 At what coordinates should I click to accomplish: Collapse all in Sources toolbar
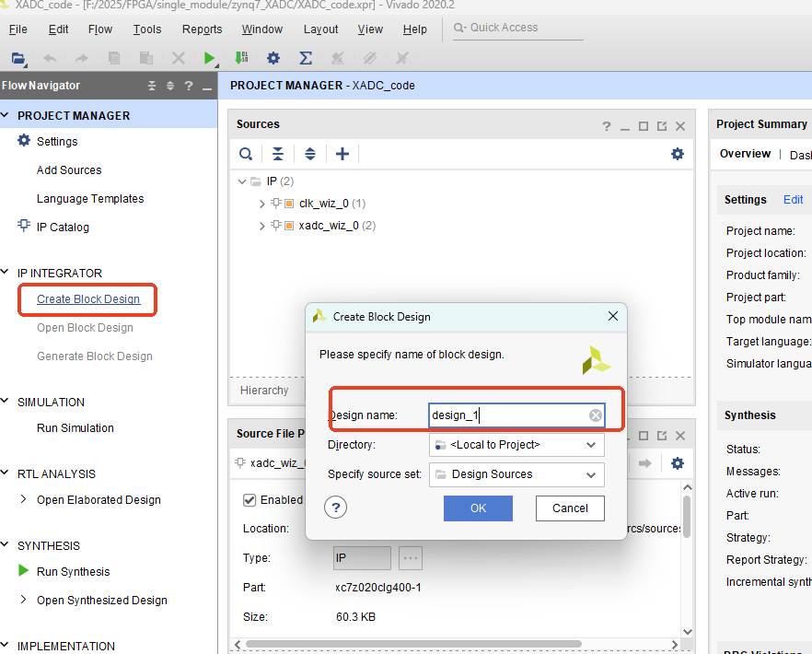pos(278,154)
